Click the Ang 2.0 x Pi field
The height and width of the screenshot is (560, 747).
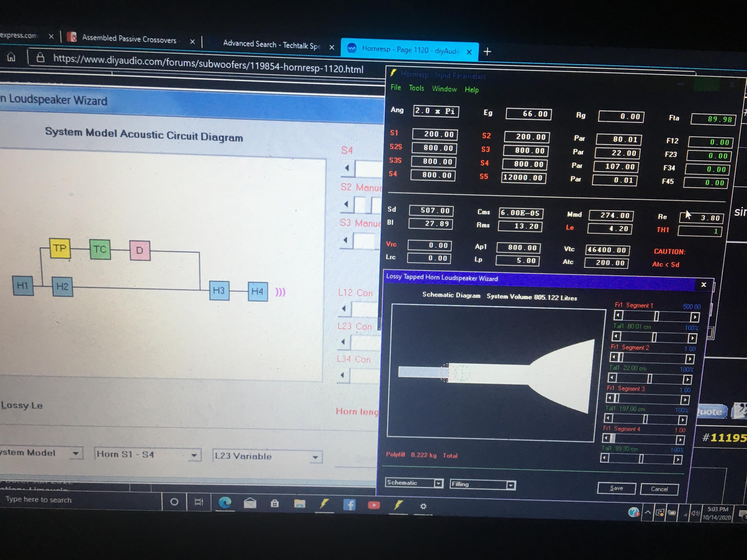point(436,111)
